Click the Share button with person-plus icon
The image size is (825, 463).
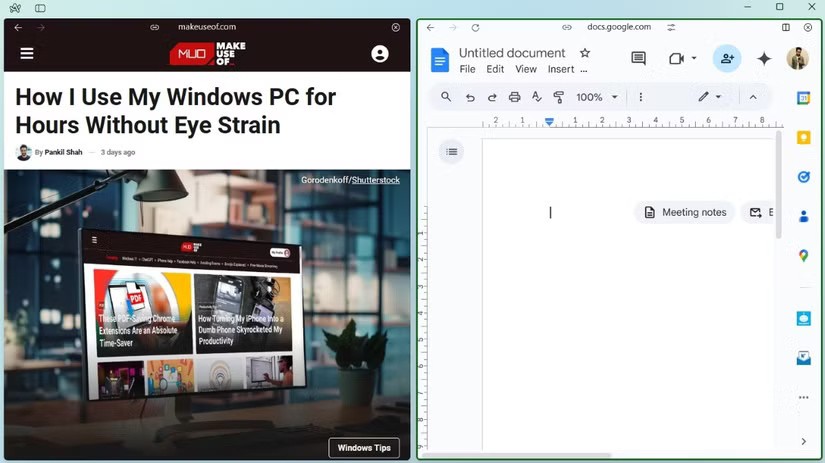coord(727,59)
